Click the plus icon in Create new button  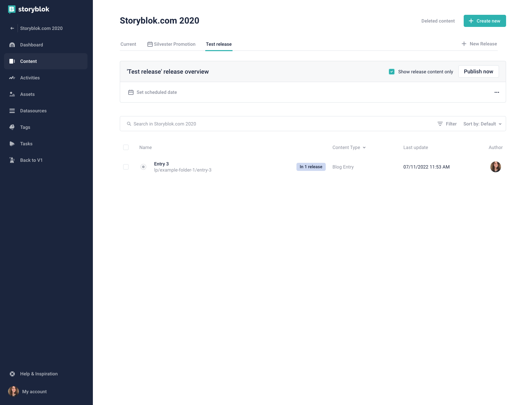click(471, 21)
